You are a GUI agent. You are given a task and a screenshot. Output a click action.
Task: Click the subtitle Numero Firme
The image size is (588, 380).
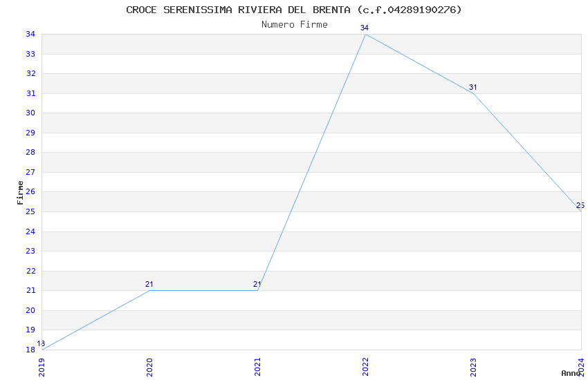pyautogui.click(x=295, y=24)
